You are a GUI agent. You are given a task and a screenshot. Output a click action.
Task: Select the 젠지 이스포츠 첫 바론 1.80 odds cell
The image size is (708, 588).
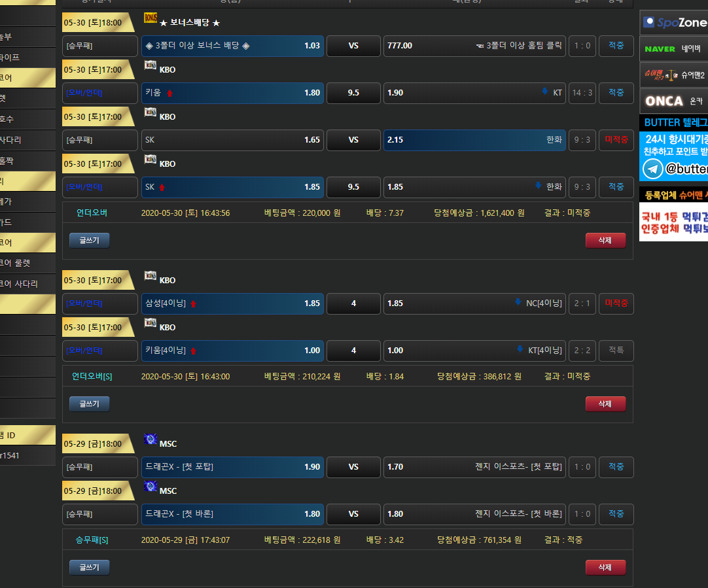click(474, 514)
